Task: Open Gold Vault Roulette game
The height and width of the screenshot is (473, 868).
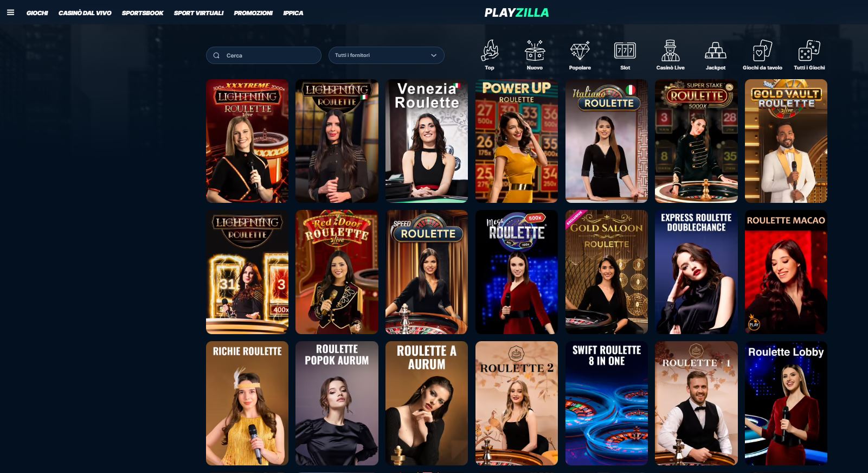Action: point(786,141)
